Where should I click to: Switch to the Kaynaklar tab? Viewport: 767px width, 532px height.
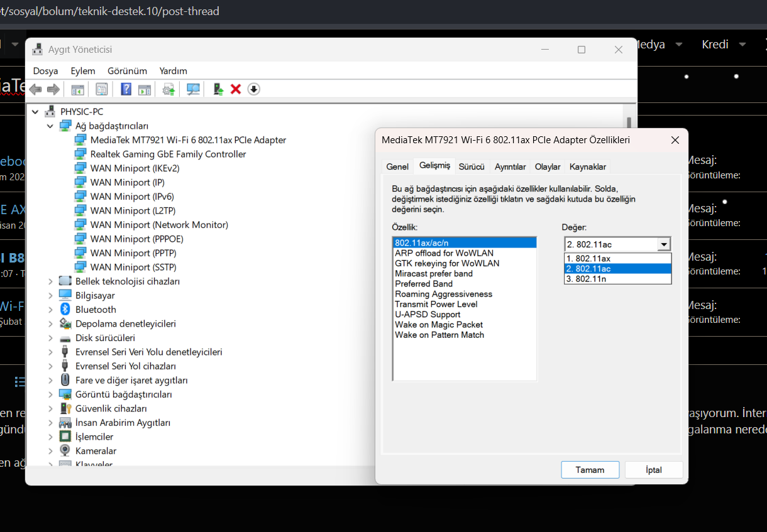[588, 166]
